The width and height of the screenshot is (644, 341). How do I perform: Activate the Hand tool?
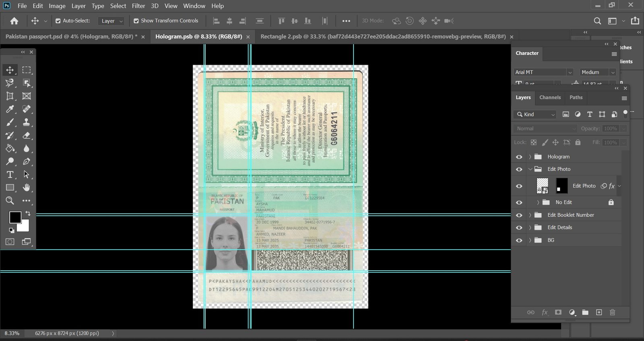tap(27, 187)
